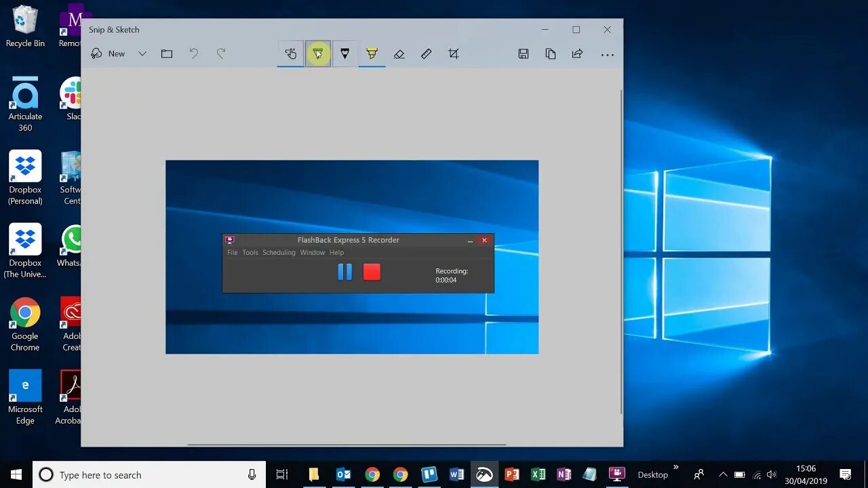The width and height of the screenshot is (868, 488).
Task: Click the volume speaker icon
Action: pos(772,474)
